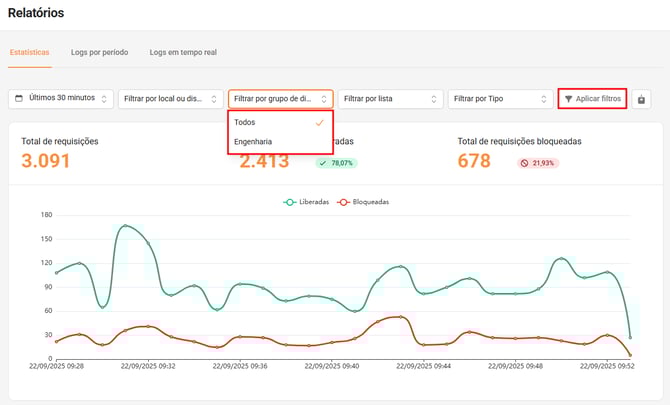Screen dimensions: 670x405
Task: Choose Engenharia from the group list
Action: coord(254,142)
